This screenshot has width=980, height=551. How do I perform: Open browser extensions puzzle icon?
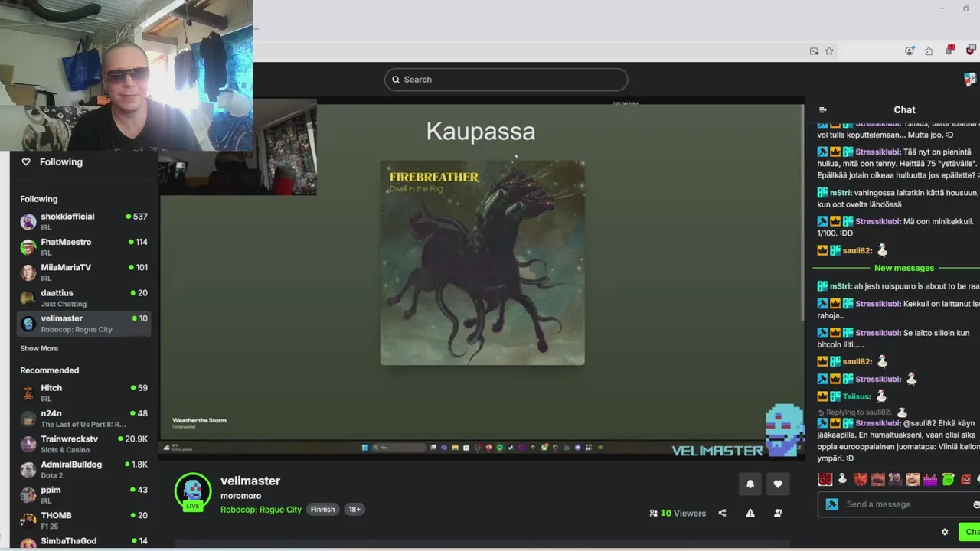(x=929, y=51)
